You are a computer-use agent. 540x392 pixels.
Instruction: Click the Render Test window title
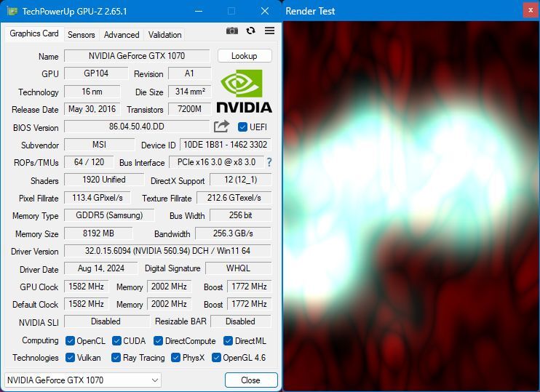click(310, 11)
